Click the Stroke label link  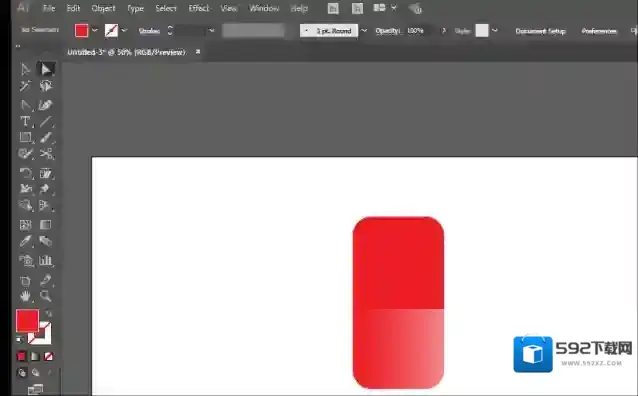click(149, 31)
